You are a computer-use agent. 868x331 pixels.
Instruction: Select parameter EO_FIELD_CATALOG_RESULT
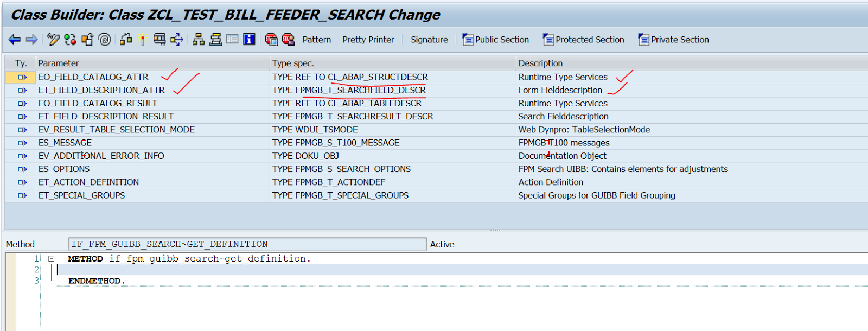pos(98,103)
